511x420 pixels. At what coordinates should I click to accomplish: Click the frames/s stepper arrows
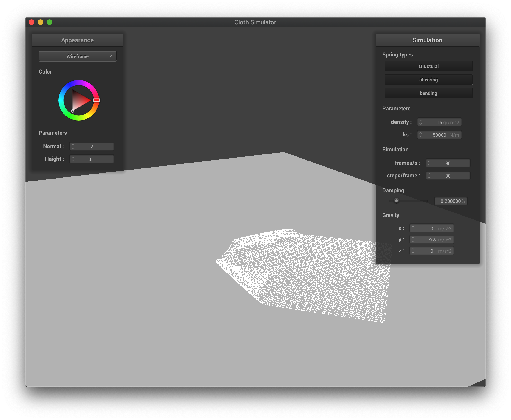pyautogui.click(x=429, y=163)
